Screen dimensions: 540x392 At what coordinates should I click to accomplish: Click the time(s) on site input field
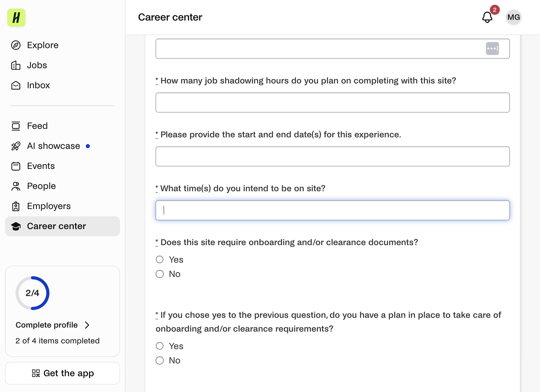(332, 210)
